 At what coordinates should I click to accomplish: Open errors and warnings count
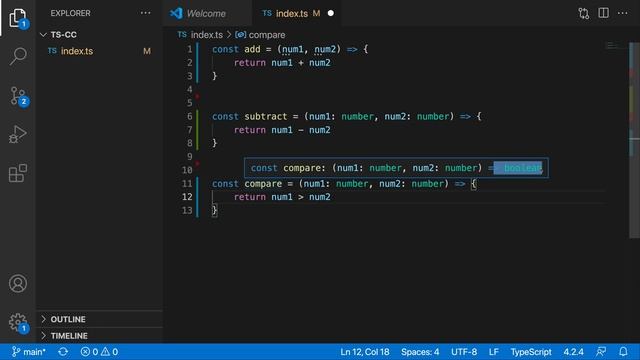coord(99,351)
